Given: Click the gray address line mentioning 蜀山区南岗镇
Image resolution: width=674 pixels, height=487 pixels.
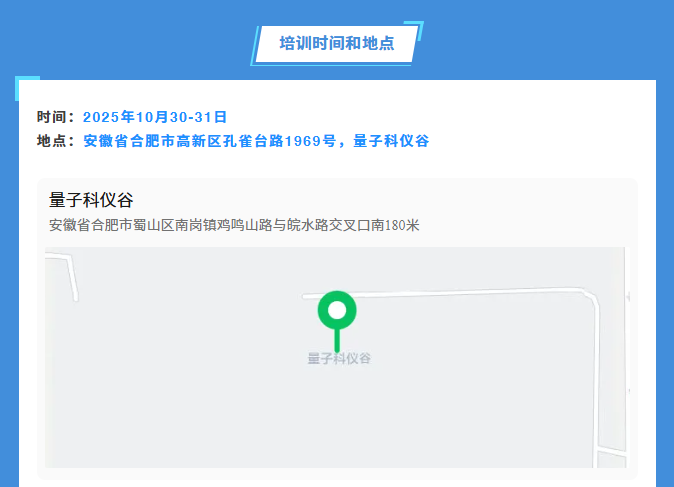Looking at the screenshot, I should coord(234,225).
